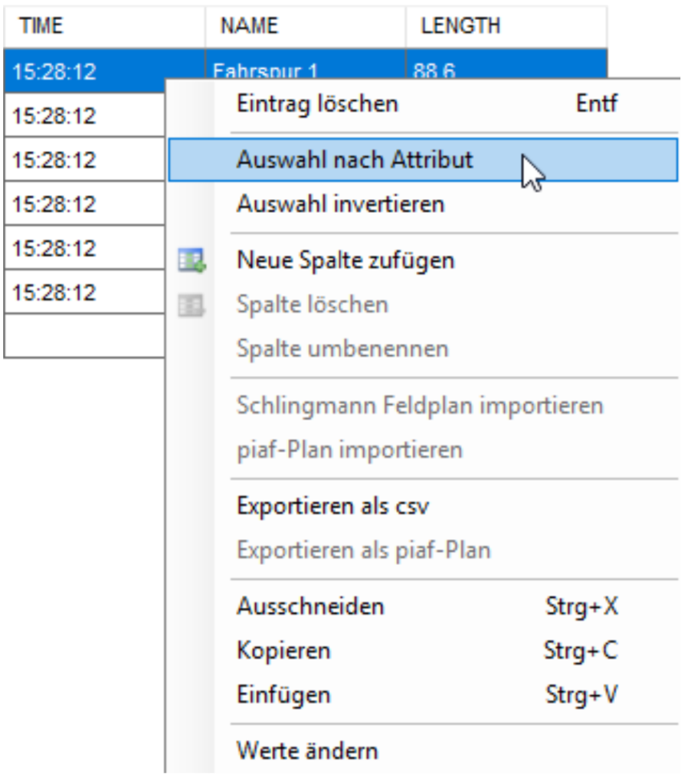This screenshot has height=784, width=681.
Task: Click Exportieren als piaf-Plan entry
Action: 364,550
